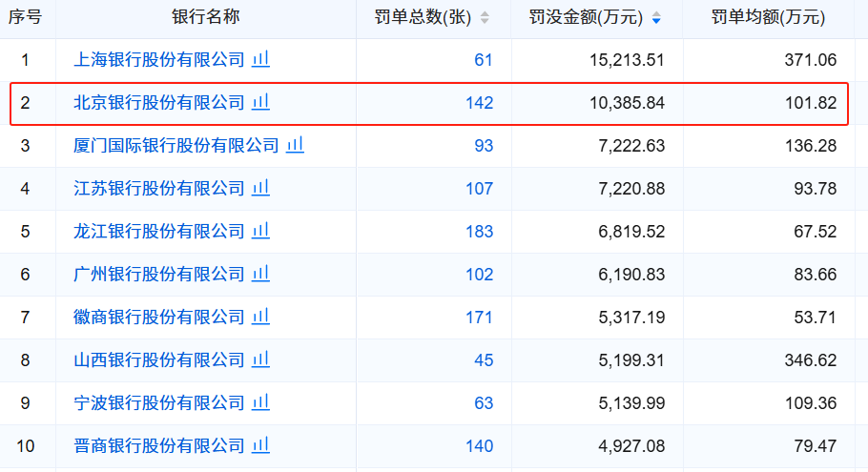Sort by 罚单总数(张) using its arrows
The width and height of the screenshot is (868, 472).
485,18
